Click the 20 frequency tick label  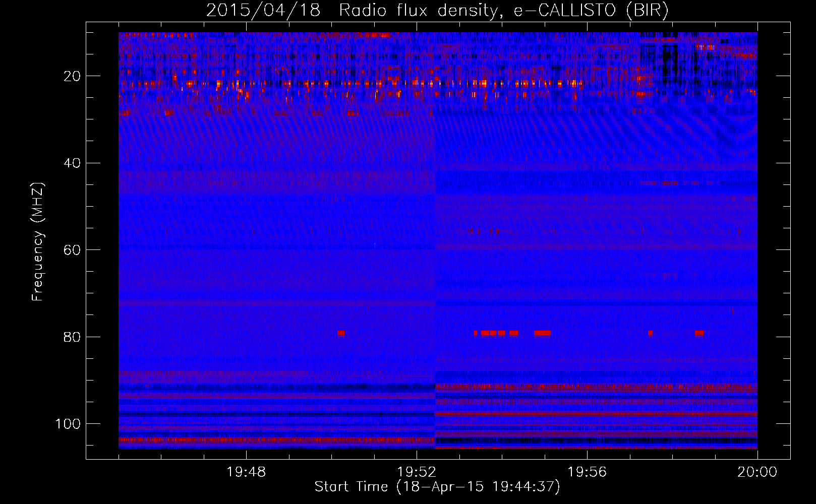[72, 76]
